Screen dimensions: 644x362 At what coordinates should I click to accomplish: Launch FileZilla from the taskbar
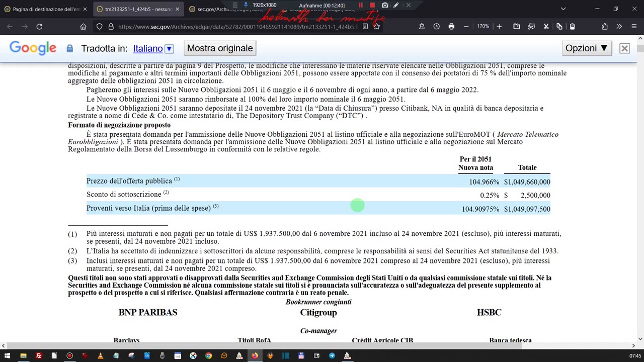[39, 355]
